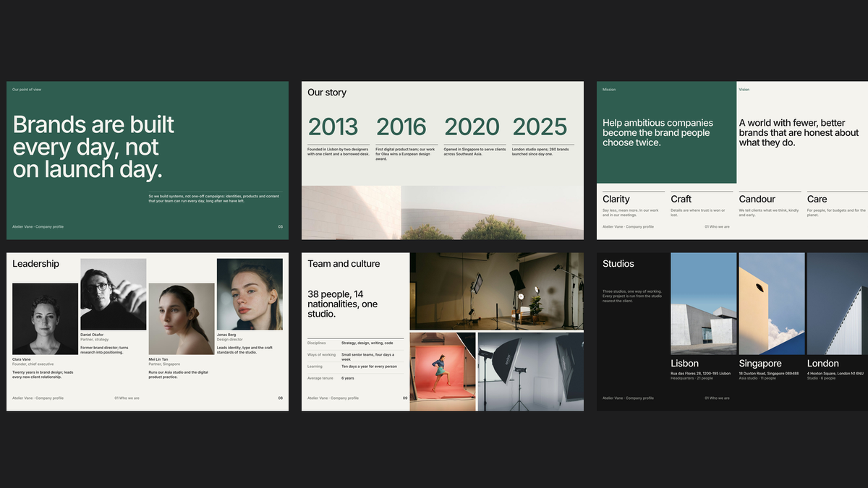Click the "Founded in Lisbon by two designers" text
868x488 pixels.
[x=339, y=152]
